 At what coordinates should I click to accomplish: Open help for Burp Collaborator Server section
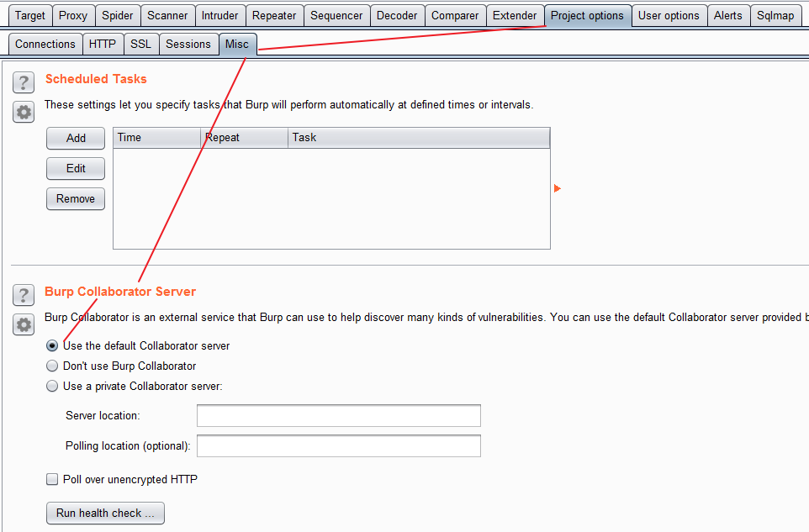[x=24, y=295]
